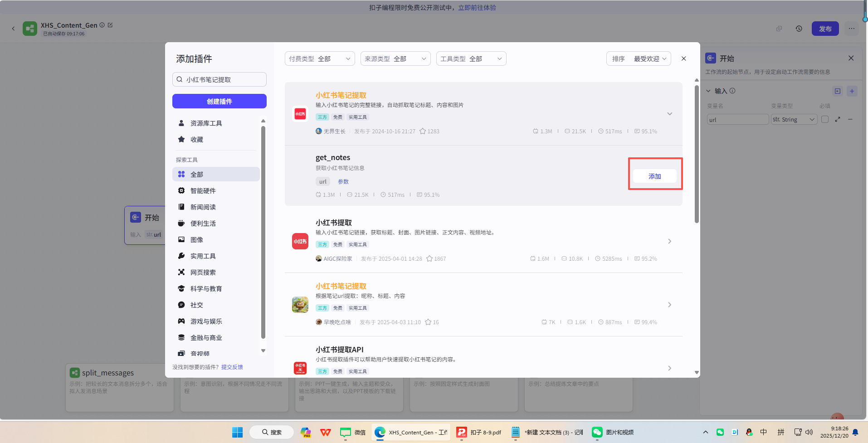Click the expand icon in the url variable row

(838, 119)
